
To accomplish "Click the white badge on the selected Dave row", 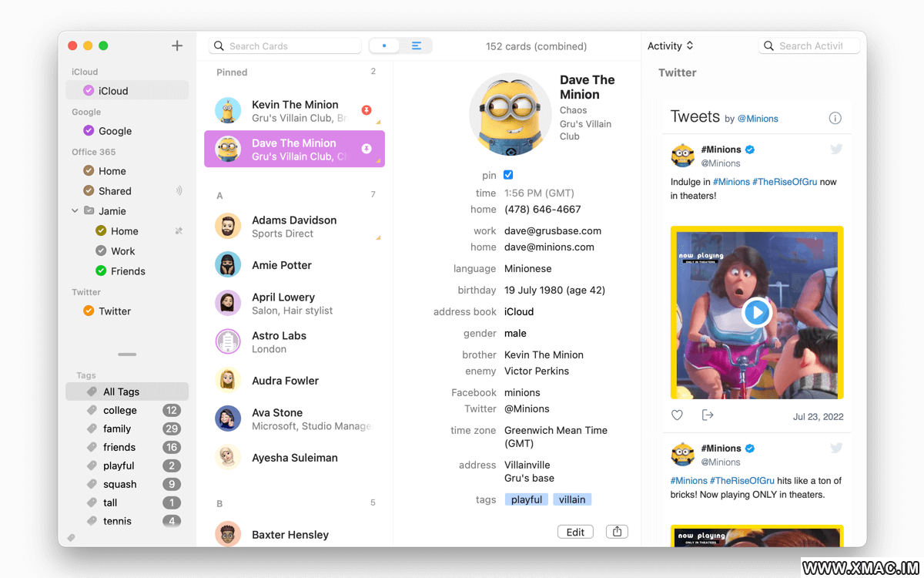I will (x=367, y=149).
